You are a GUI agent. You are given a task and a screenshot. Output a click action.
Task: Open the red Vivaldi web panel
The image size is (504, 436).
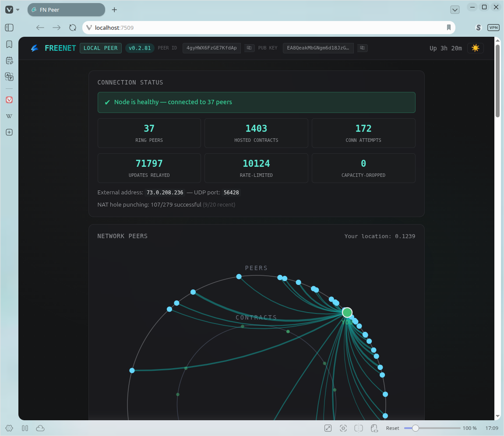click(x=9, y=100)
